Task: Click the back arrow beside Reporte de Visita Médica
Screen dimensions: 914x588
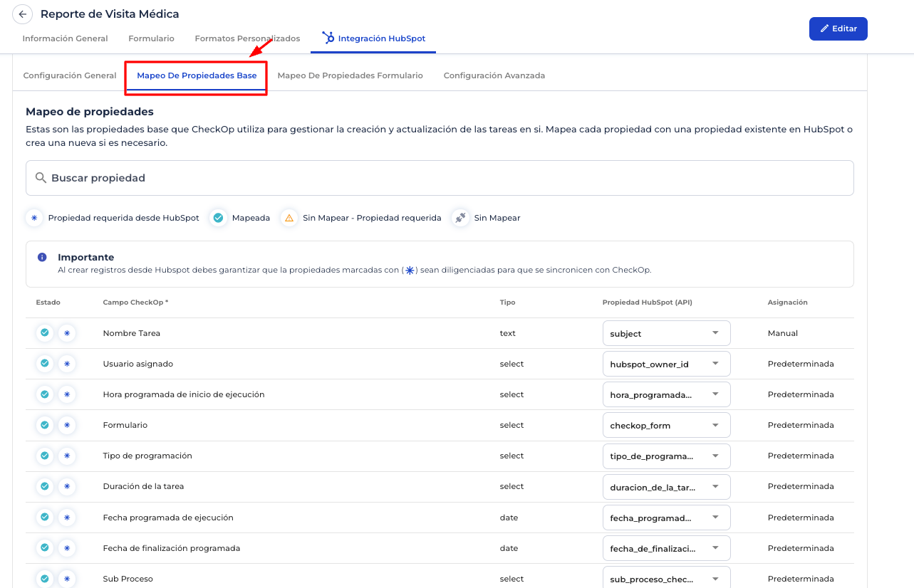Action: 23,14
